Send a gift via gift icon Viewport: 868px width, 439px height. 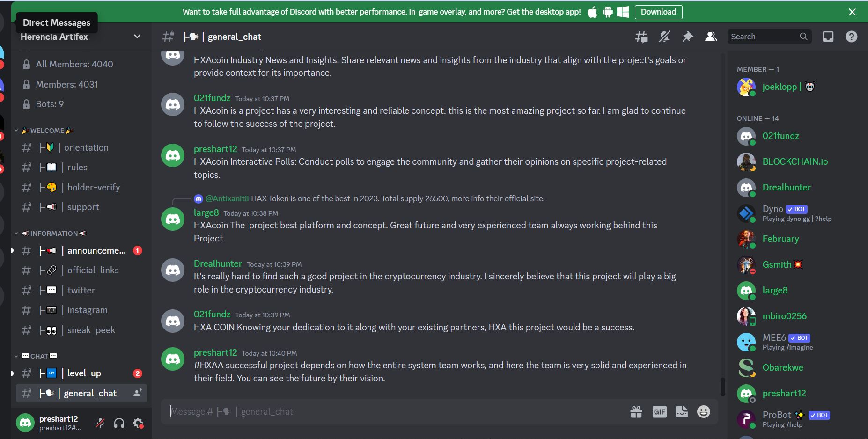click(636, 412)
